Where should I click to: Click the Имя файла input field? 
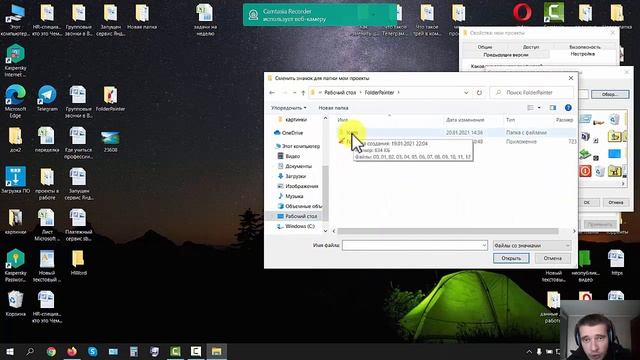(x=414, y=245)
